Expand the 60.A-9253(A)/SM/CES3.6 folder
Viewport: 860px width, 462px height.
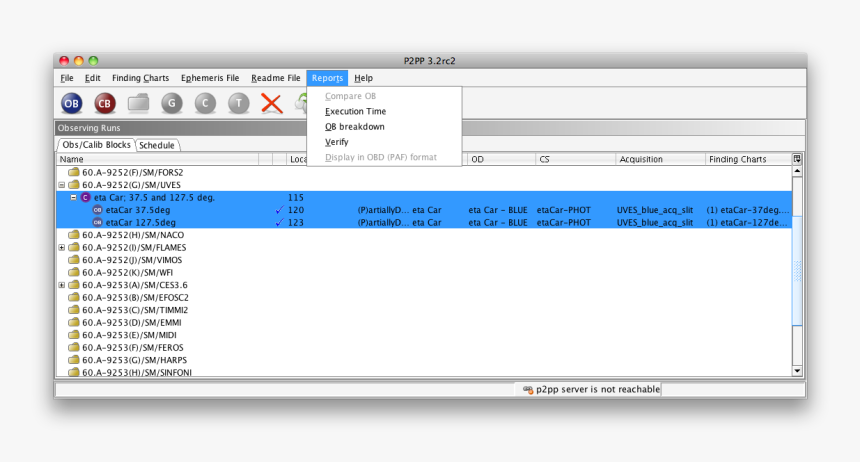pyautogui.click(x=62, y=285)
